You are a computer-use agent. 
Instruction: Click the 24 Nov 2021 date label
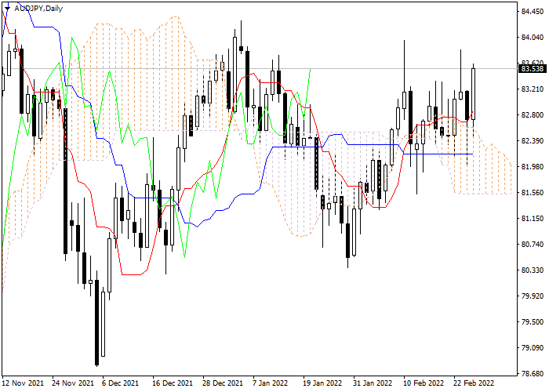click(73, 383)
